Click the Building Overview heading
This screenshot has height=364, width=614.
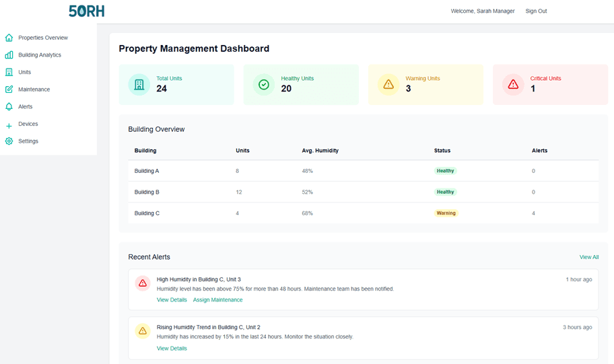pos(156,129)
